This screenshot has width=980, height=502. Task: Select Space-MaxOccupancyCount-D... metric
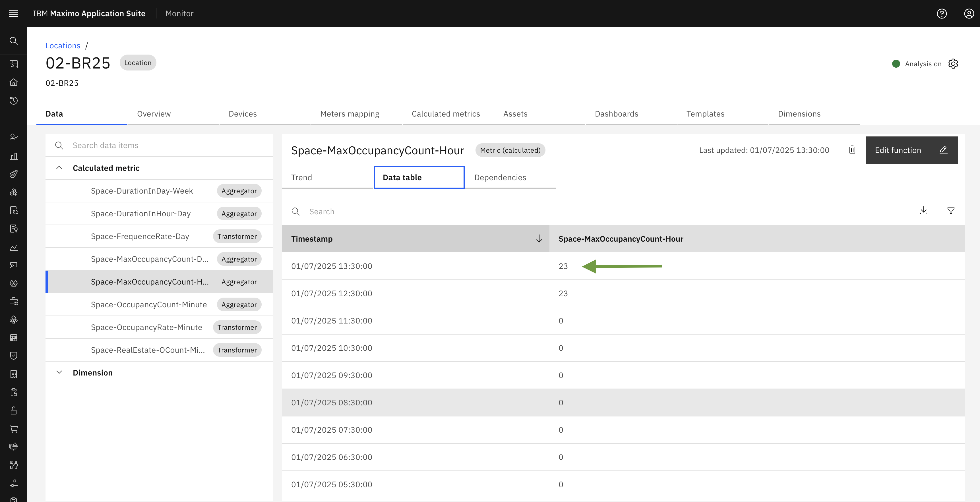point(159,259)
